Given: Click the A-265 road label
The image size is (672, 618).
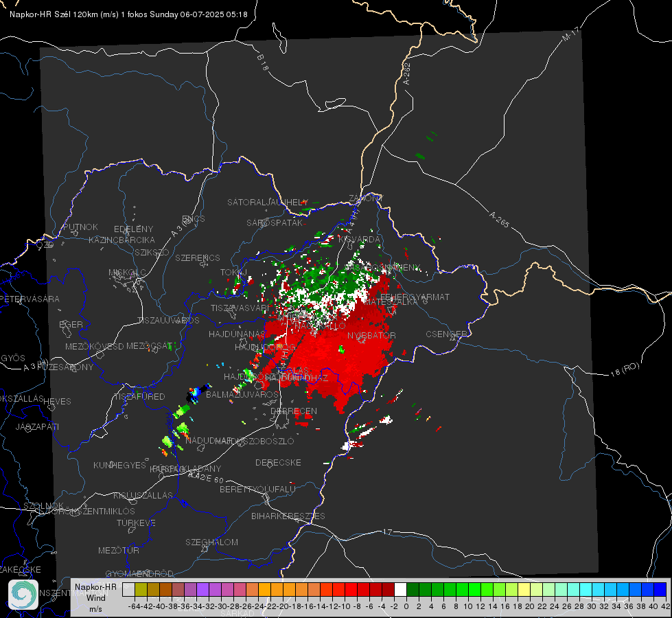Looking at the screenshot, I should 499,220.
